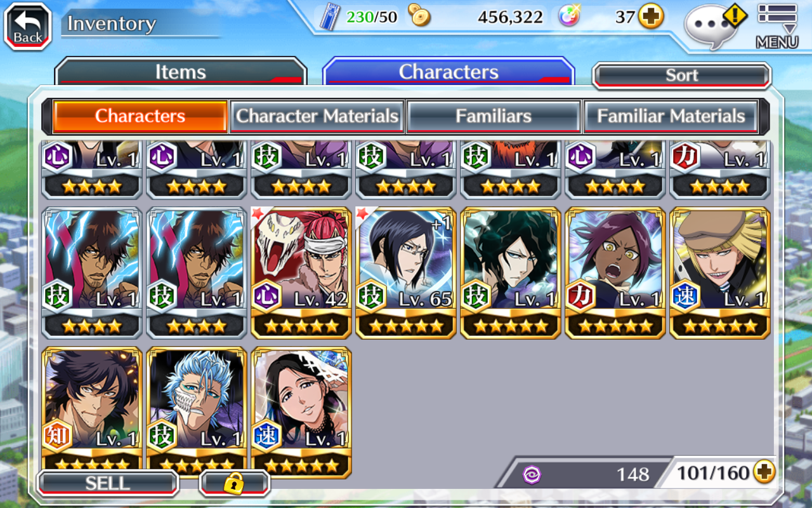Open the Familiars sub-tab
The image size is (812, 508).
(494, 116)
